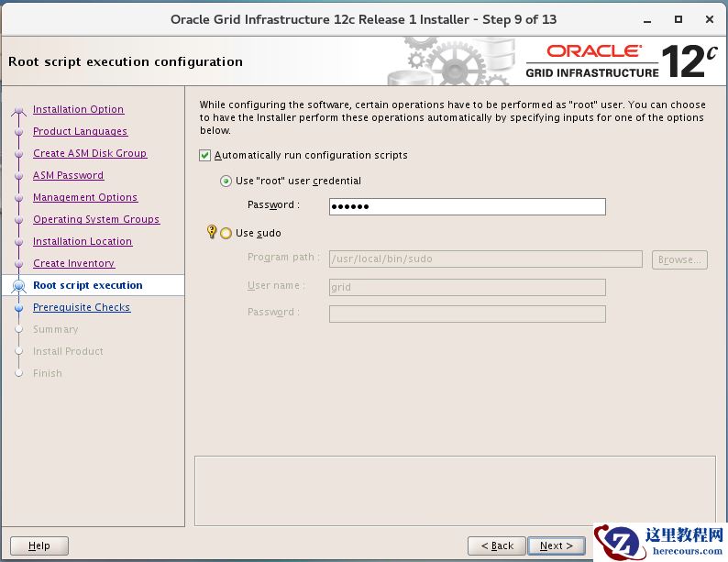This screenshot has width=728, height=562.
Task: Open the Management Options step
Action: pyautogui.click(x=85, y=197)
